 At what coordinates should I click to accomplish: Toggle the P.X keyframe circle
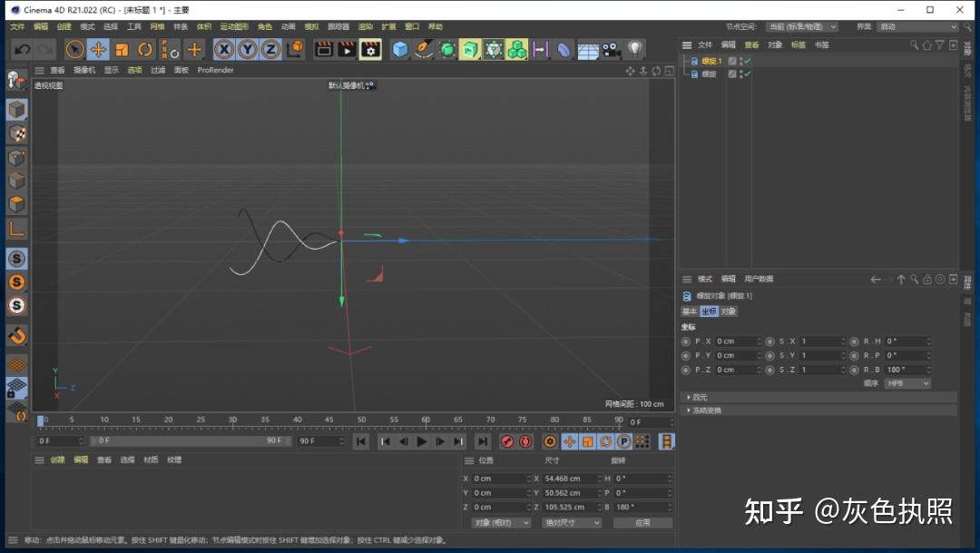686,341
